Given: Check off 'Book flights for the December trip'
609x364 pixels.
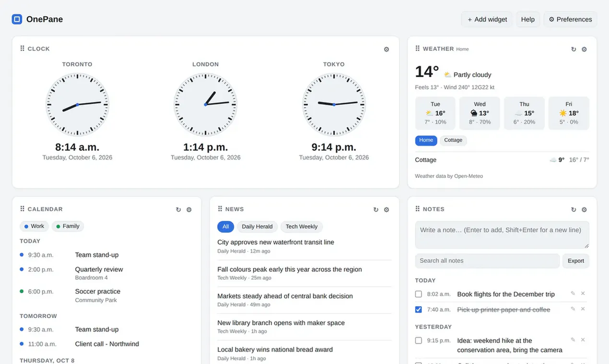Looking at the screenshot, I should [418, 294].
